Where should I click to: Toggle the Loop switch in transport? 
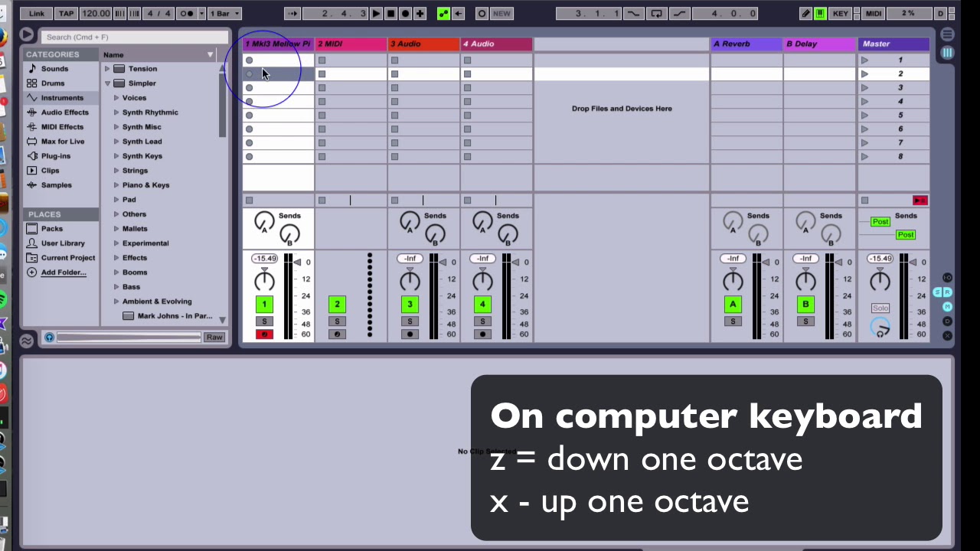[656, 13]
